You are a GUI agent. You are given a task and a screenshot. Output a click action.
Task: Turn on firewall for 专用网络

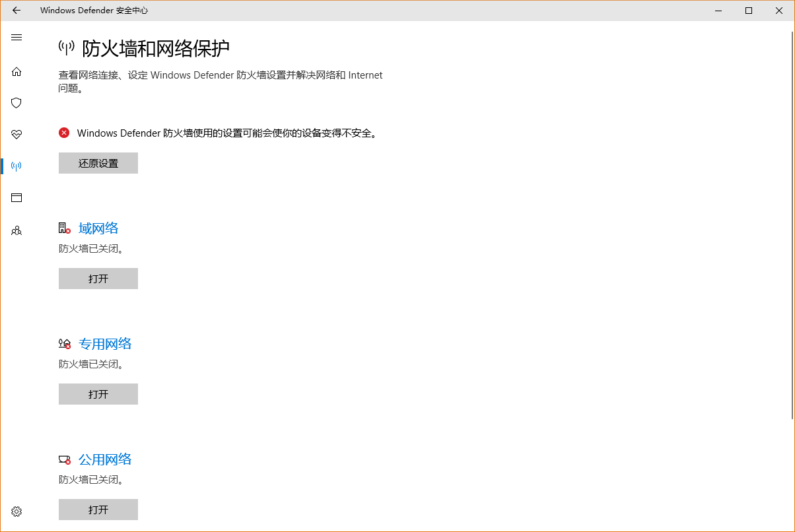[98, 394]
